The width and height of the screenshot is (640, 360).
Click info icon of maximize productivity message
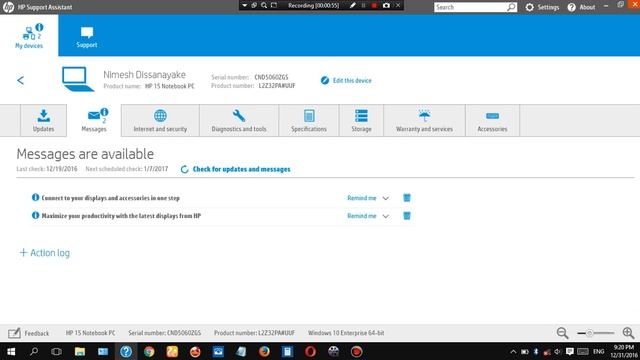click(36, 216)
